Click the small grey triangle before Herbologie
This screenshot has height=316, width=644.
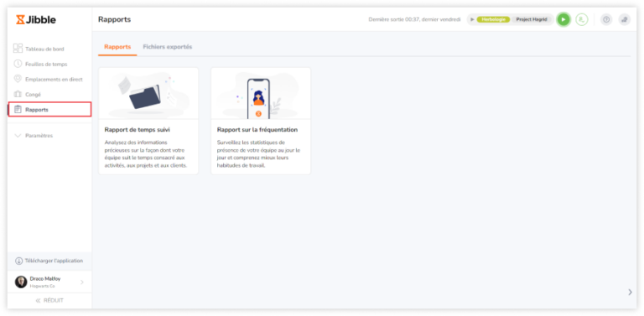pyautogui.click(x=472, y=19)
